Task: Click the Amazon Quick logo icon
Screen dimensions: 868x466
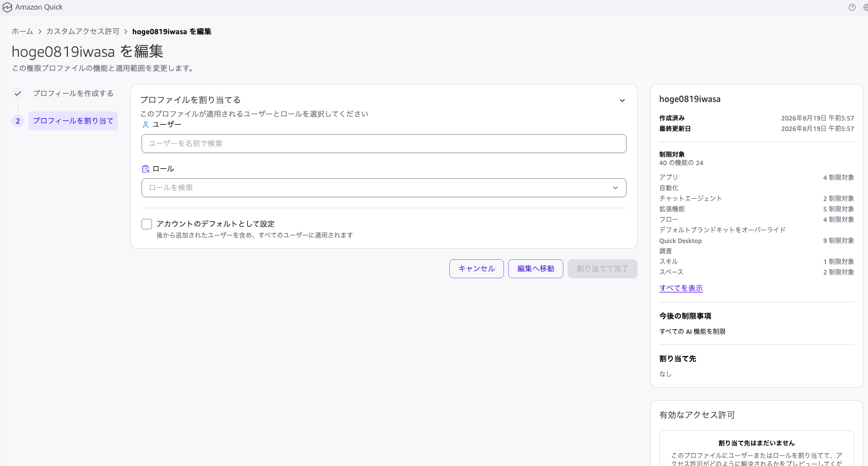Action: click(7, 7)
